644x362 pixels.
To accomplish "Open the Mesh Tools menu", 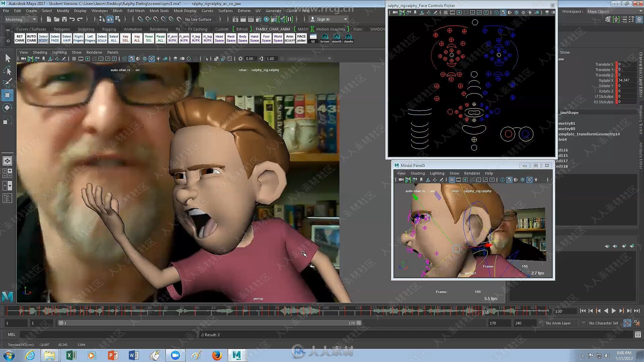I will coord(159,11).
